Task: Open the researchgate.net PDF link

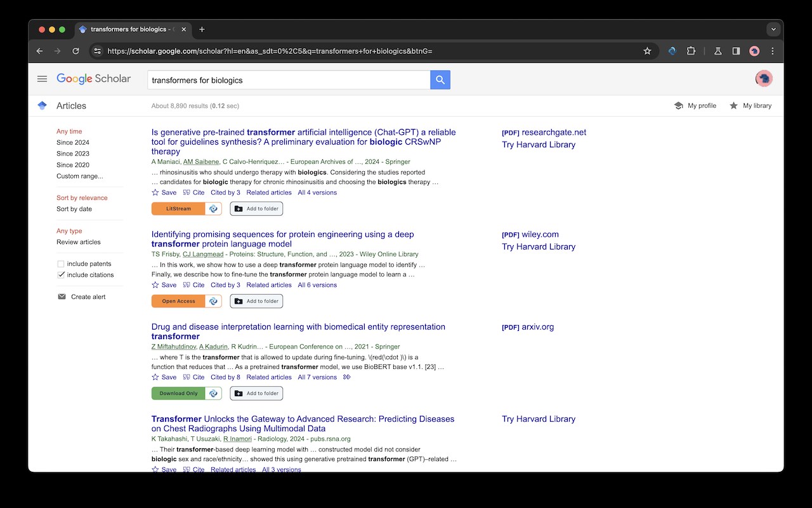Action: point(544,133)
